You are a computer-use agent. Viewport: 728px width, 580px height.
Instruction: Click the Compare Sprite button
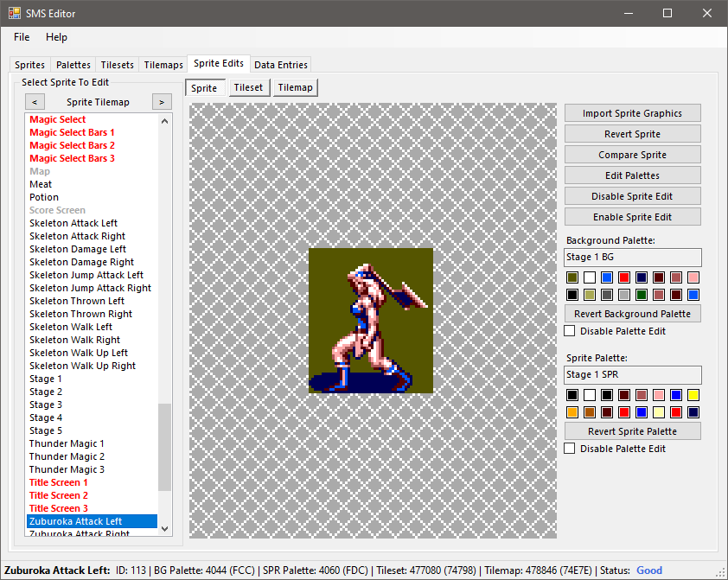tap(632, 155)
